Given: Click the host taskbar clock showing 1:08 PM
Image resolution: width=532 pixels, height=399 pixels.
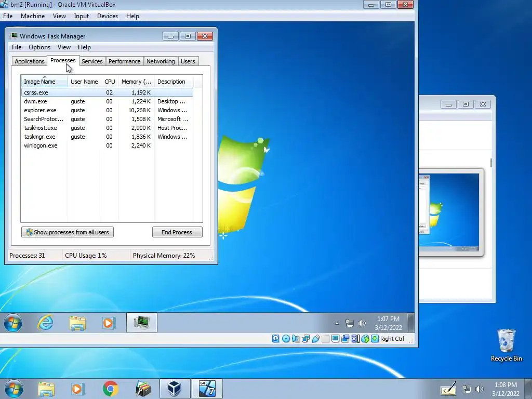Looking at the screenshot, I should 506,389.
